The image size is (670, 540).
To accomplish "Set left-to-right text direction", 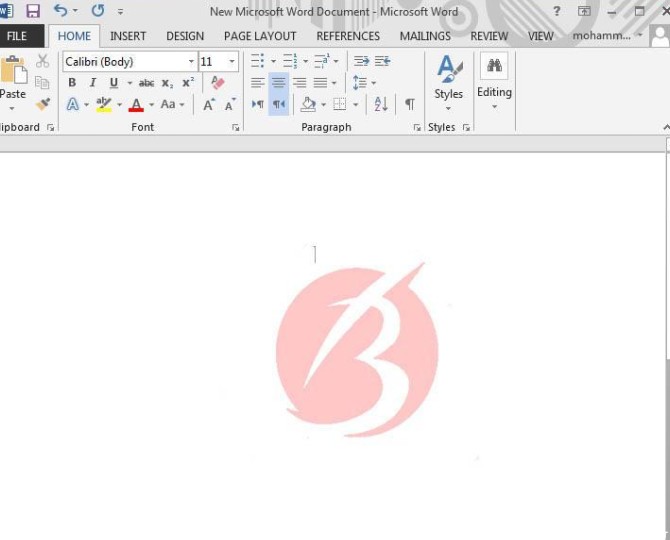I will [x=258, y=104].
